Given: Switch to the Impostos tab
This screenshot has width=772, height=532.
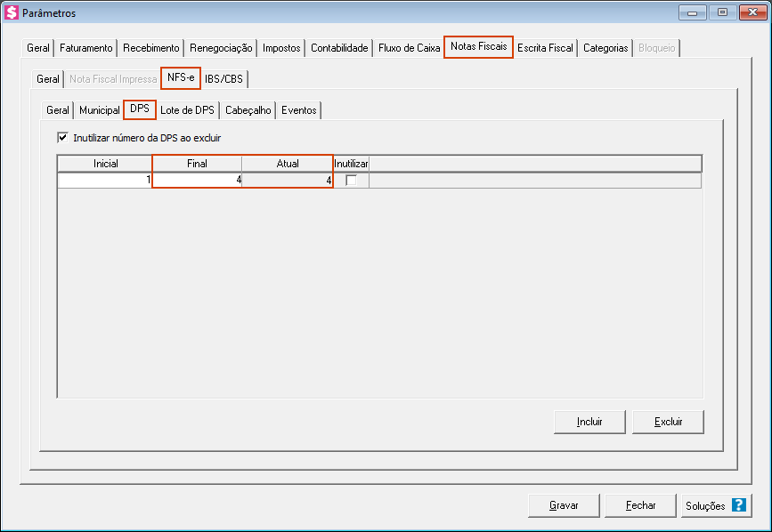Looking at the screenshot, I should point(281,48).
